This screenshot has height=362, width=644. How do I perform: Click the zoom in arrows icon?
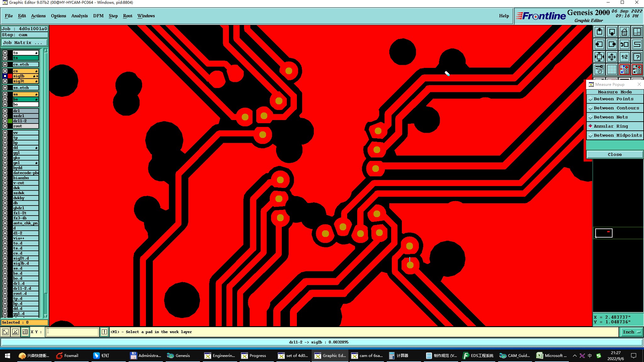(x=599, y=57)
